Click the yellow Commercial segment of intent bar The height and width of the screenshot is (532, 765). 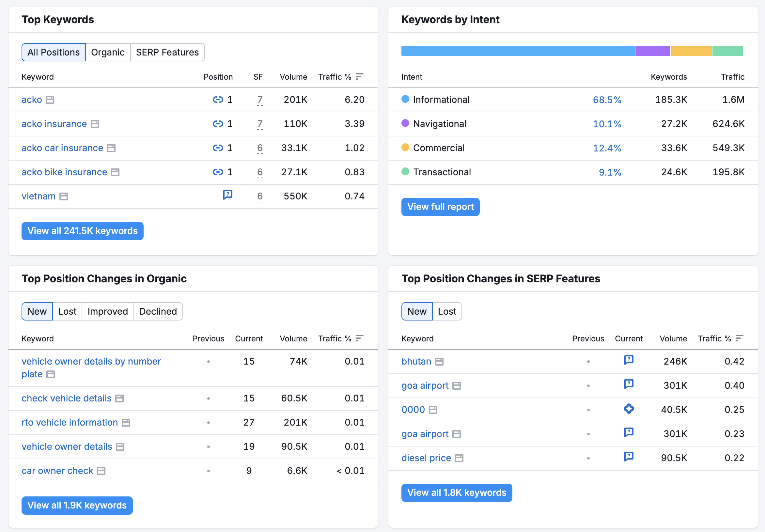coord(691,51)
